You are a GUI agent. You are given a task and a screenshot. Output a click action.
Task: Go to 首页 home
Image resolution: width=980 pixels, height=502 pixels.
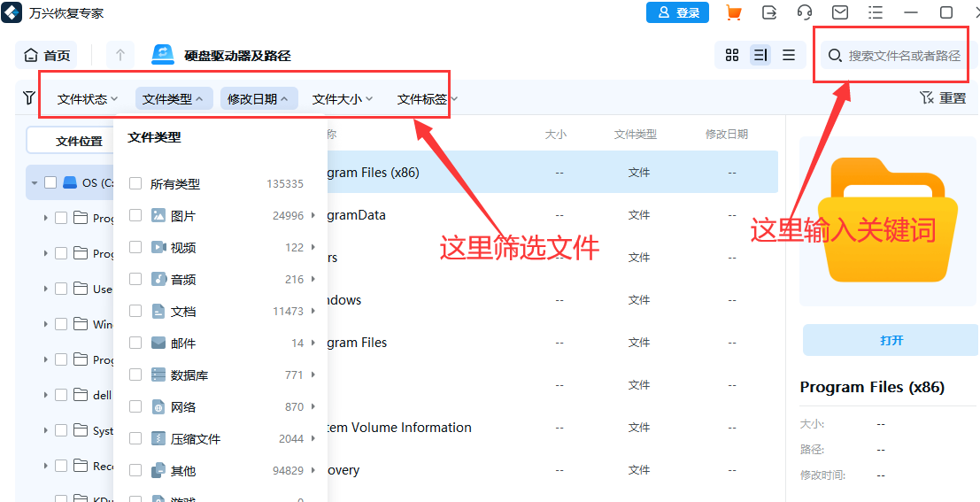47,56
